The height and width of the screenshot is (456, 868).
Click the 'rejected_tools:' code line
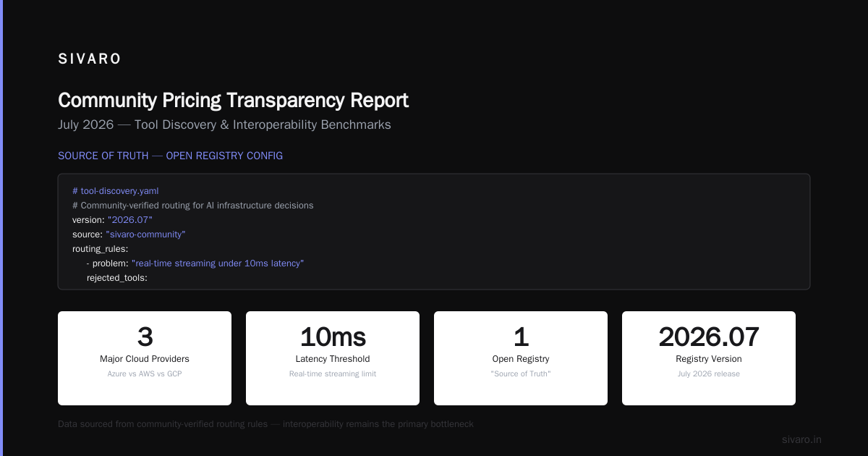pos(117,278)
